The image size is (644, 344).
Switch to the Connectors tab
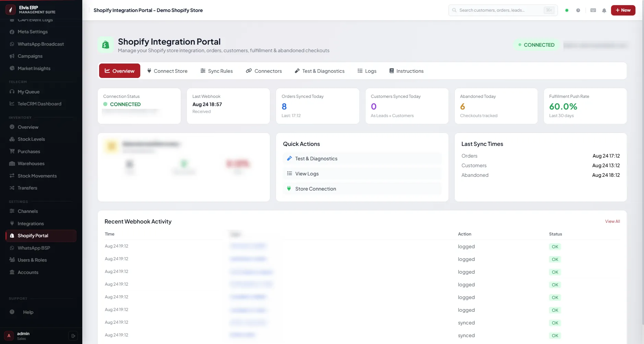click(x=264, y=71)
